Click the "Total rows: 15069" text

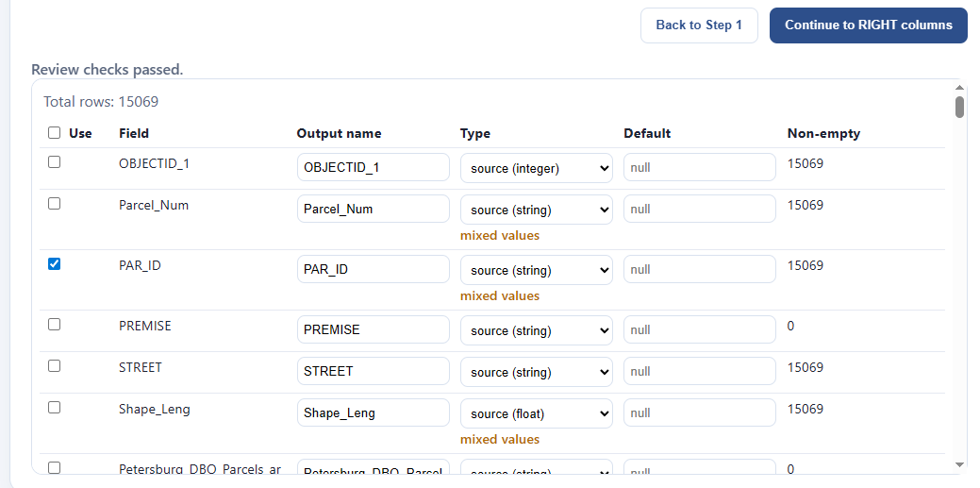(101, 101)
